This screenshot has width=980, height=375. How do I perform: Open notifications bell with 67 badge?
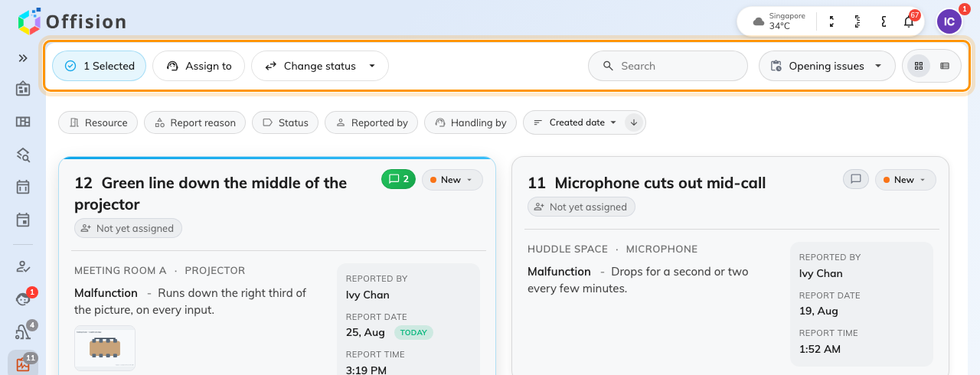coord(909,21)
